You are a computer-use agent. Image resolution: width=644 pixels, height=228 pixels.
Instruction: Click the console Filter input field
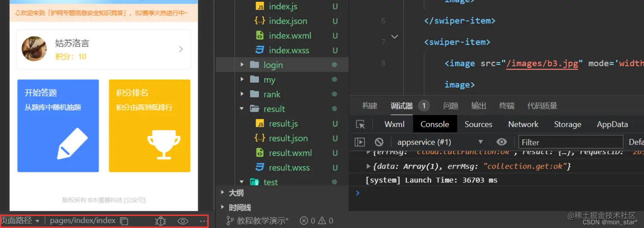coord(571,142)
